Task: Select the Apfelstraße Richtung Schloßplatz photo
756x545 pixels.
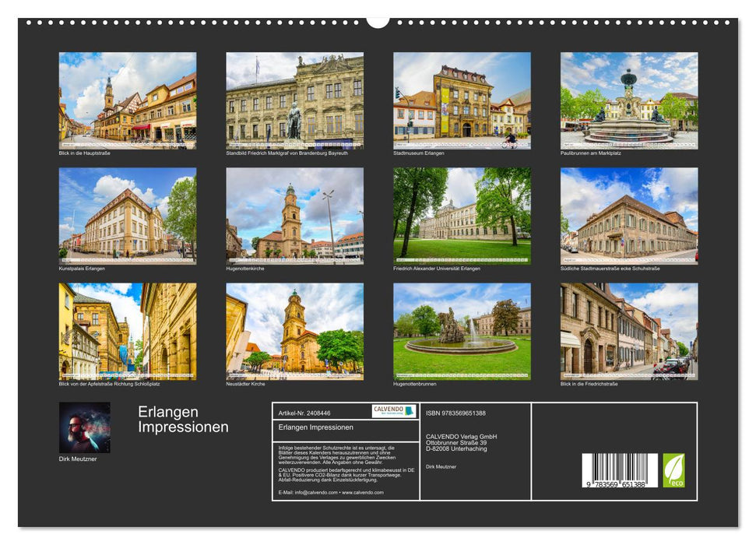Action: coord(127,332)
